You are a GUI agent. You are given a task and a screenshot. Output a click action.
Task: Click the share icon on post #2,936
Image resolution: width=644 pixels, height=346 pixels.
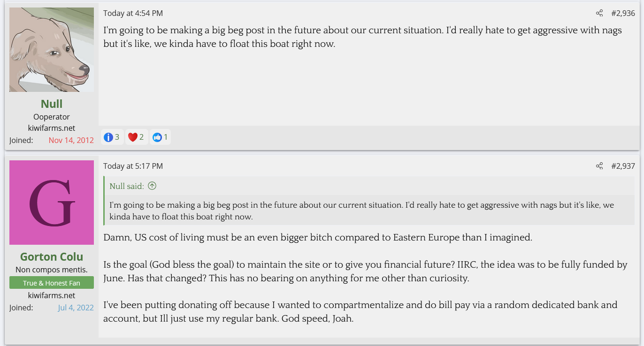pos(599,13)
